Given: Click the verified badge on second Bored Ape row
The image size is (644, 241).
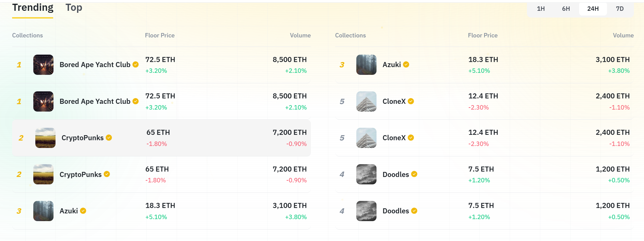Looking at the screenshot, I should pyautogui.click(x=136, y=101).
